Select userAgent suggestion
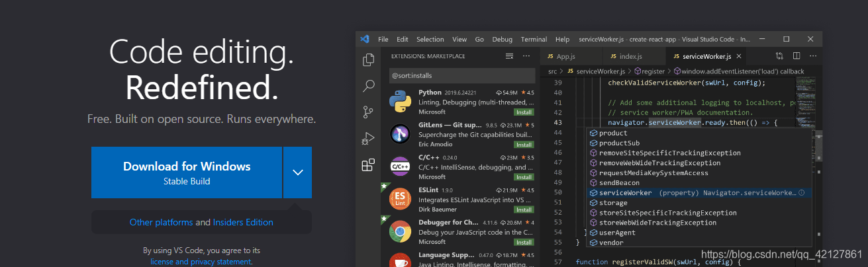Image resolution: width=868 pixels, height=267 pixels. 700,233
